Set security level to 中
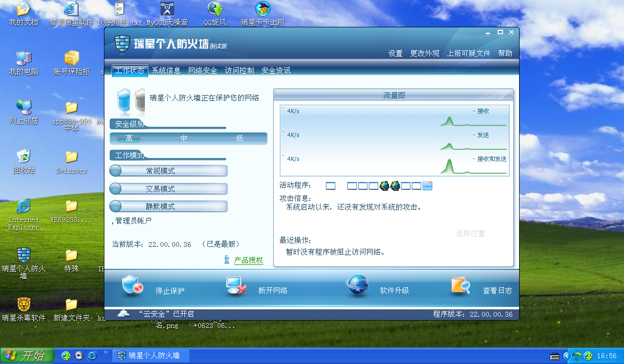This screenshot has width=624, height=364. pos(184,139)
